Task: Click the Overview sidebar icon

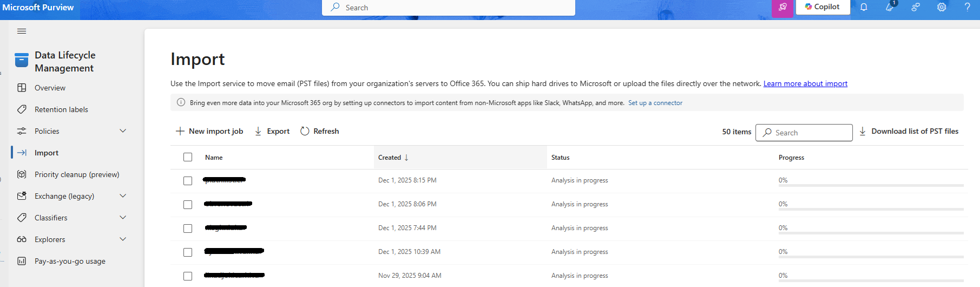Action: click(x=22, y=88)
